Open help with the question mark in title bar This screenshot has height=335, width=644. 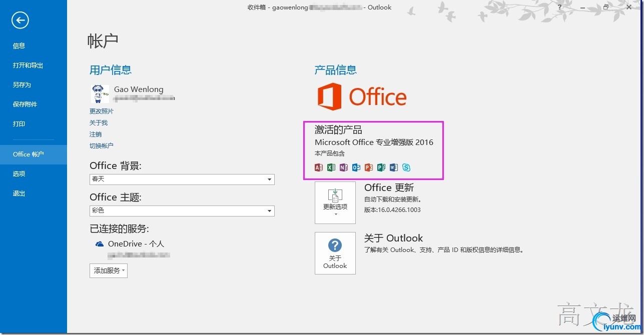pos(559,7)
